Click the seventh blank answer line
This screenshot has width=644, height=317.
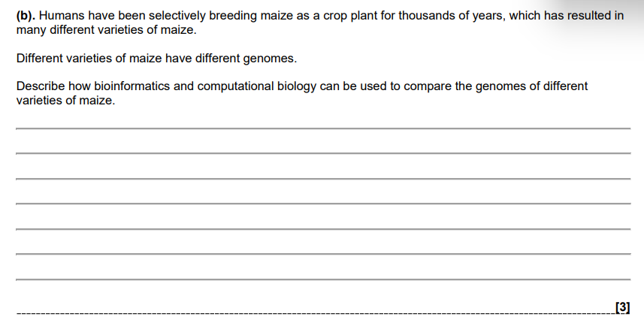pos(323,279)
